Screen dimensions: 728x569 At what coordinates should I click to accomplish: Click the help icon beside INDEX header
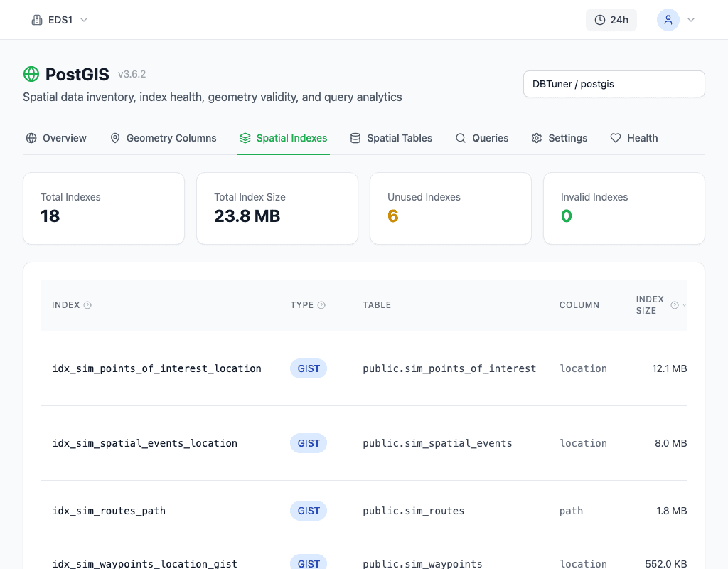pos(87,305)
